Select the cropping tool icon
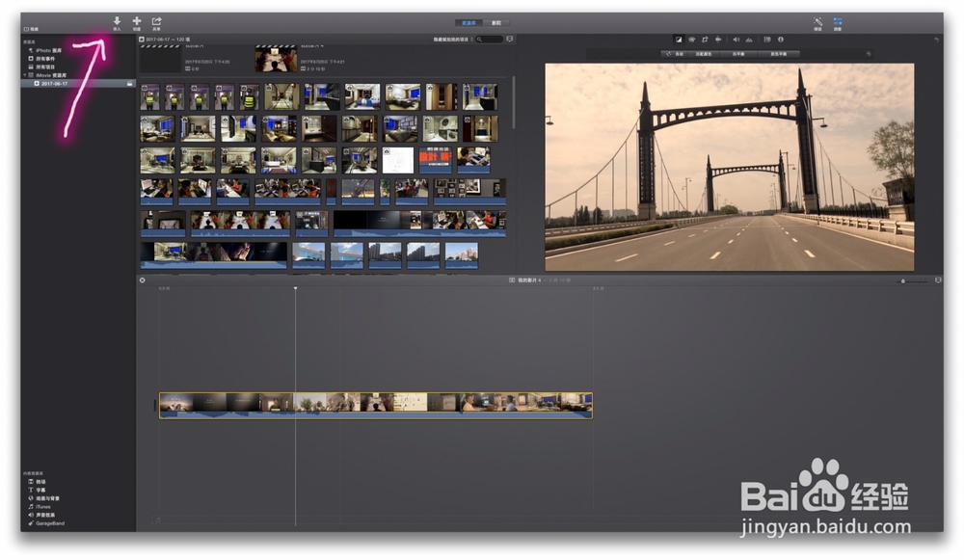This screenshot has height=560, width=964. (x=705, y=40)
